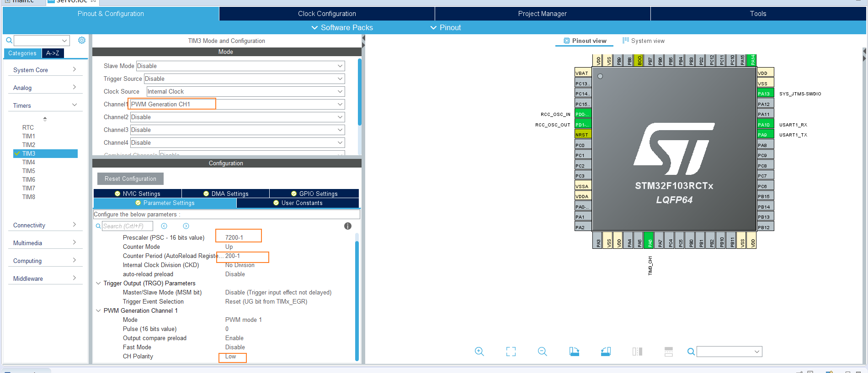The height and width of the screenshot is (373, 868).
Task: Click the pin search magnifier icon
Action: point(691,352)
